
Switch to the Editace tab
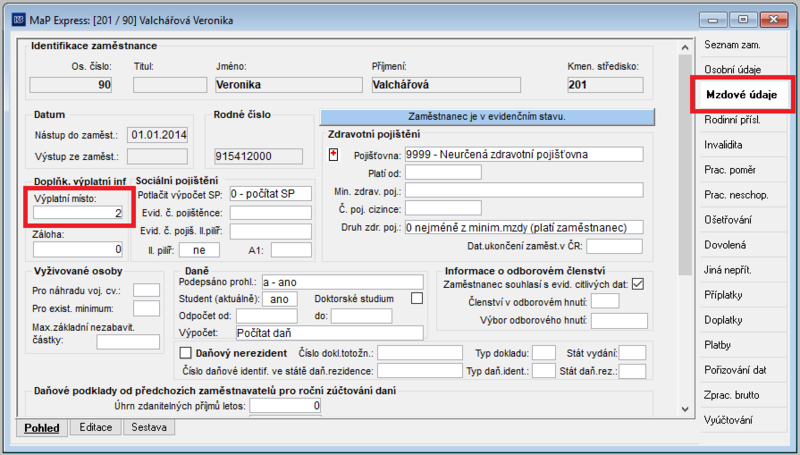coord(95,427)
